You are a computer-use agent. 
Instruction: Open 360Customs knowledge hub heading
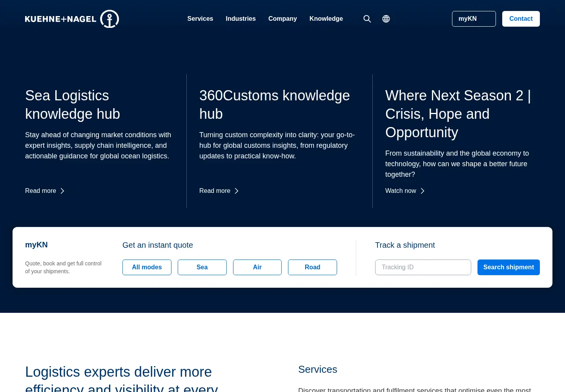[x=275, y=105]
